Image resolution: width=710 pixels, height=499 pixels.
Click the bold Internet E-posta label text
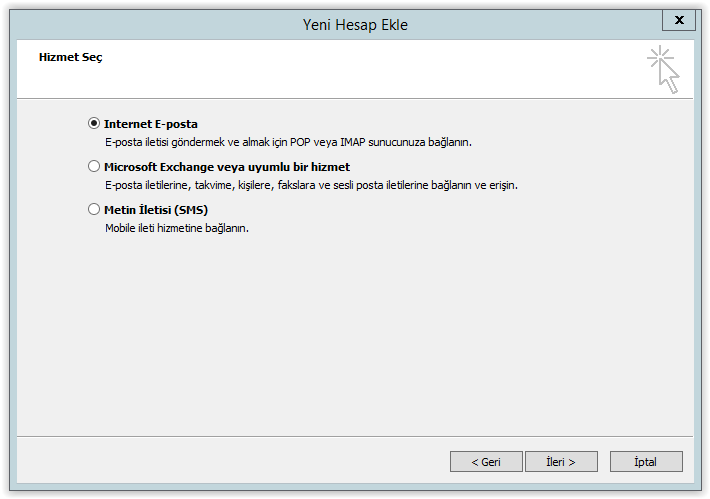[151, 124]
